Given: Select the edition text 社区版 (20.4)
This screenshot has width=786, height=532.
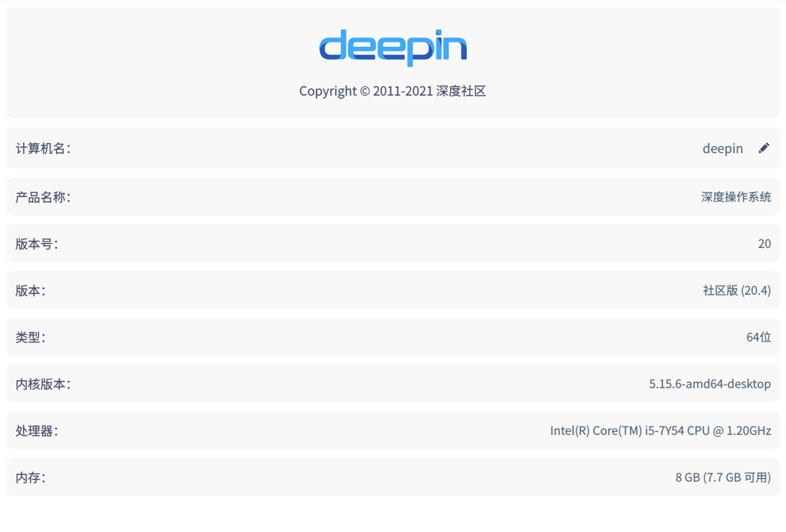Looking at the screenshot, I should [x=737, y=290].
